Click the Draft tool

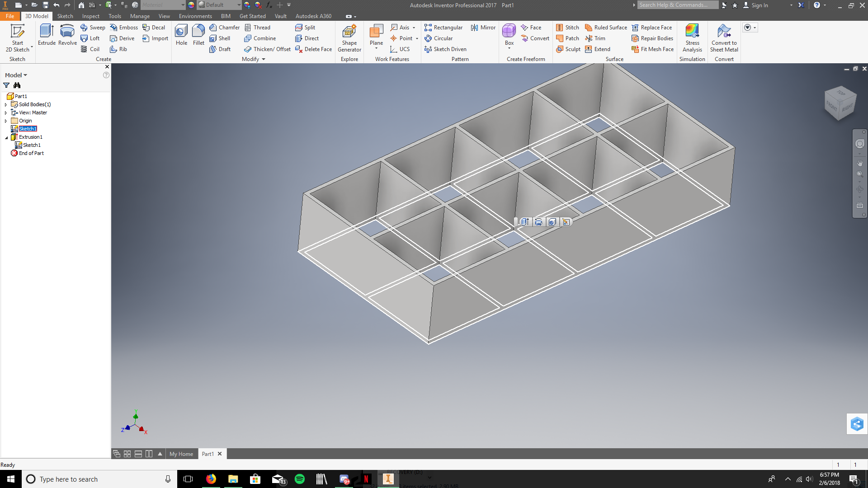click(x=220, y=49)
